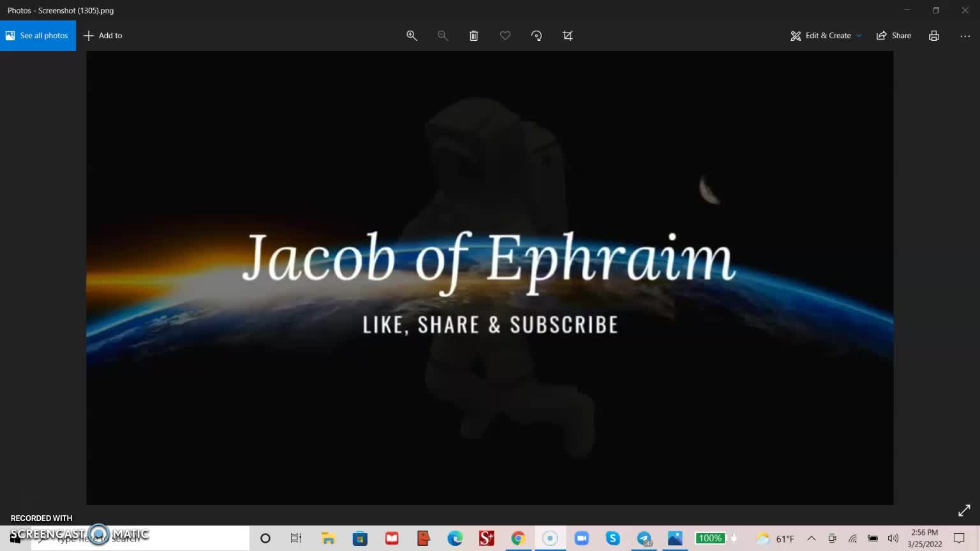Viewport: 980px width, 551px height.
Task: Open the red book app in taskbar
Action: (392, 538)
